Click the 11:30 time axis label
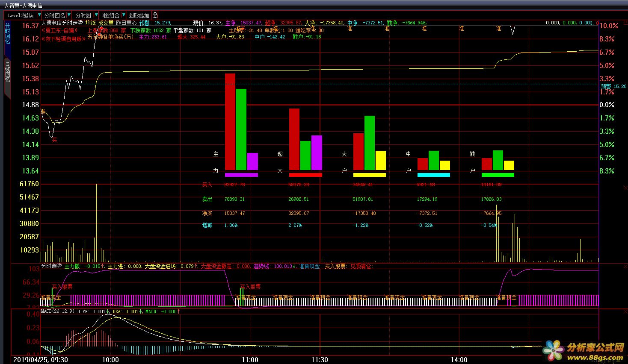 320,360
